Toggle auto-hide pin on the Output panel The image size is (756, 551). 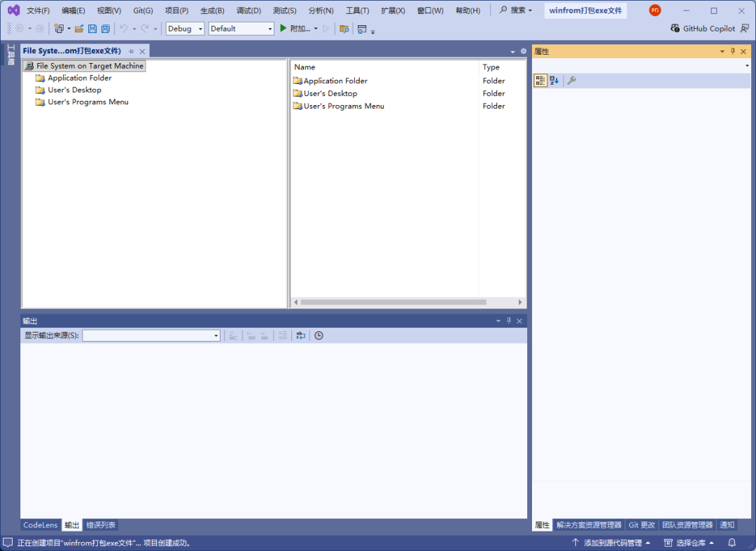509,321
